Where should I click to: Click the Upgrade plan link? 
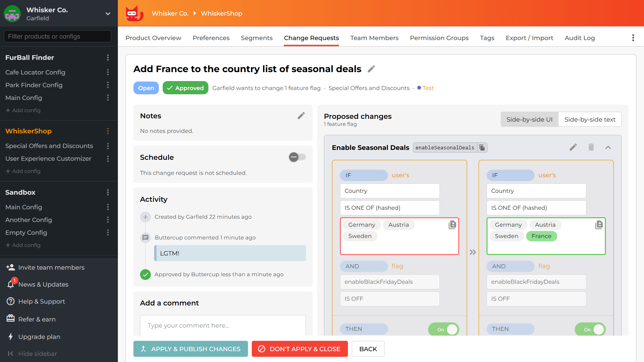pos(34,337)
